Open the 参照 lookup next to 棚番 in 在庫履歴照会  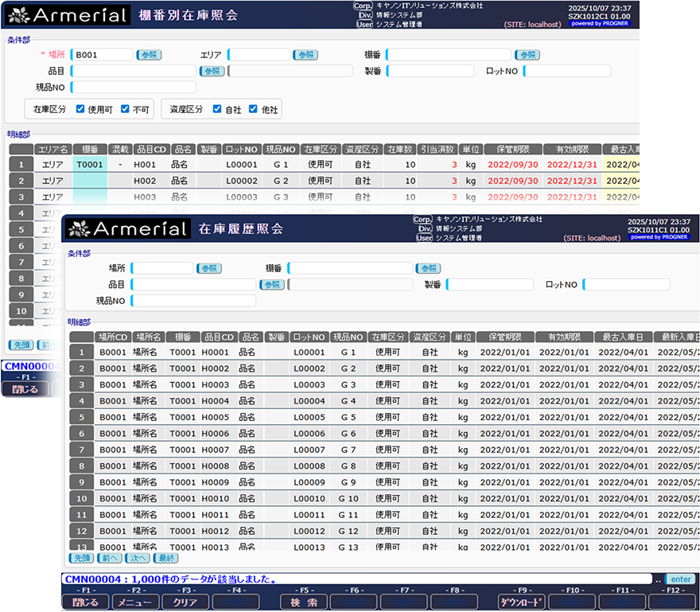(428, 268)
